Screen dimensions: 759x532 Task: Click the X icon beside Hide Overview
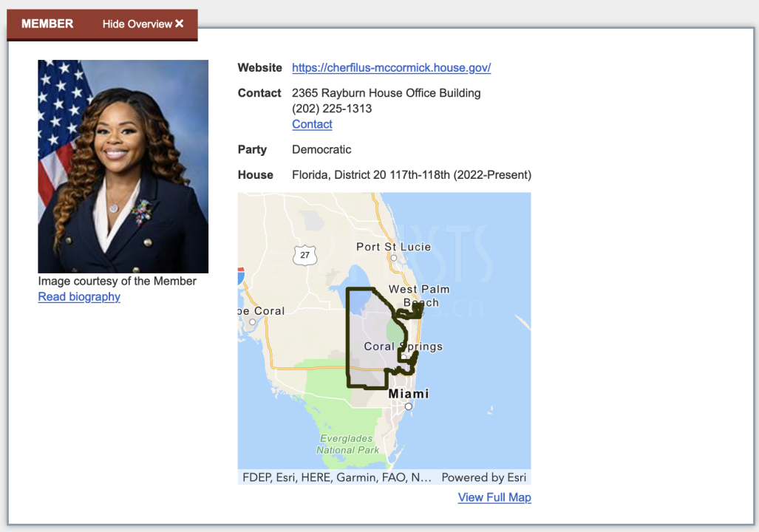(179, 24)
